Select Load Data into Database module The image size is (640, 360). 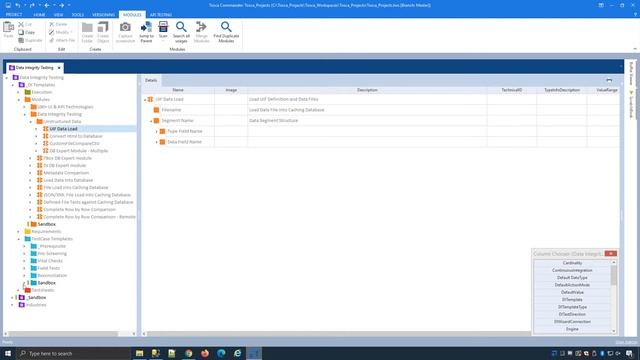point(68,180)
